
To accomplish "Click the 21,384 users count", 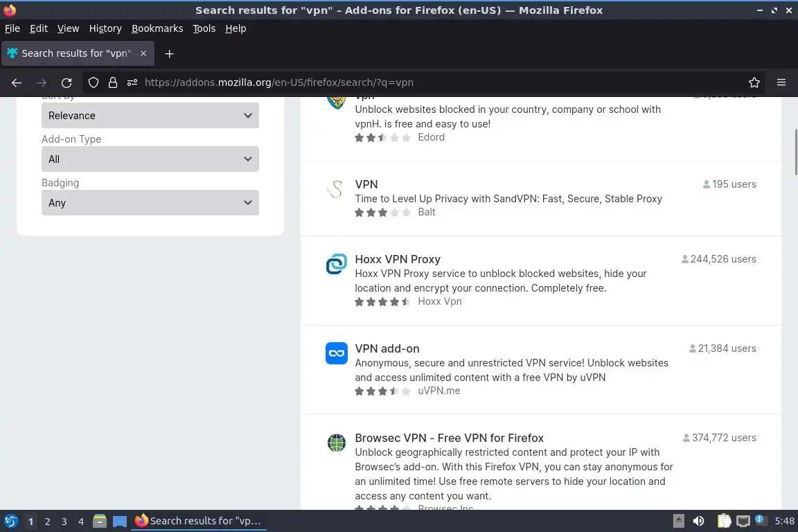I will tap(722, 348).
